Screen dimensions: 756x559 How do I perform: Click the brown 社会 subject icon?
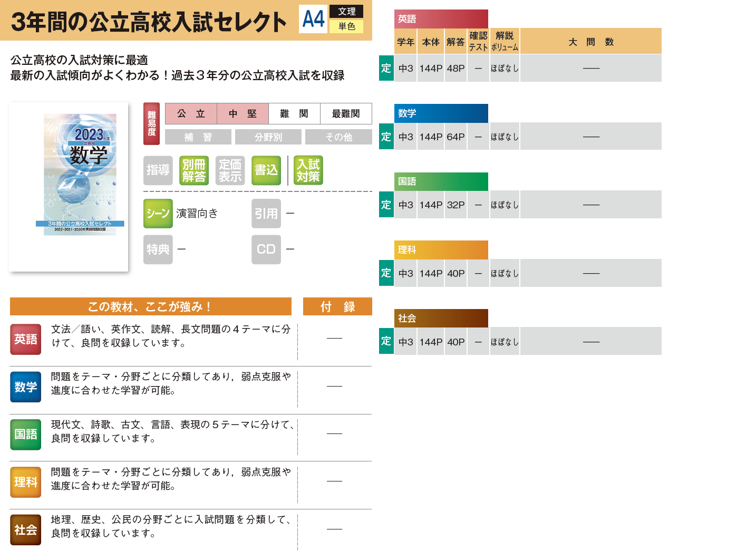pos(26,530)
